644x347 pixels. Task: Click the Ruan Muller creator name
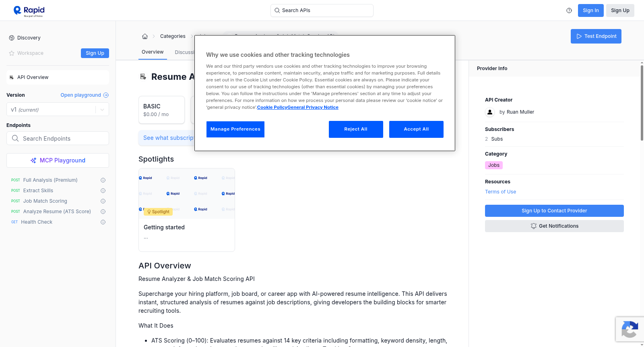click(x=520, y=112)
